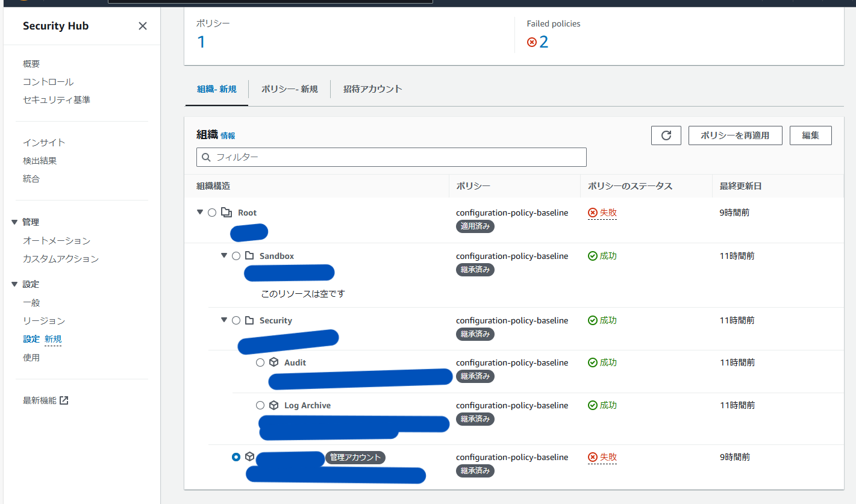Click the policy count 1 link
The width and height of the screenshot is (856, 504).
tap(201, 42)
